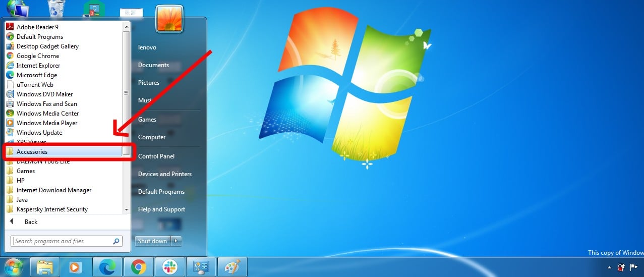Expand the HP folder
This screenshot has width=644, height=277.
21,181
